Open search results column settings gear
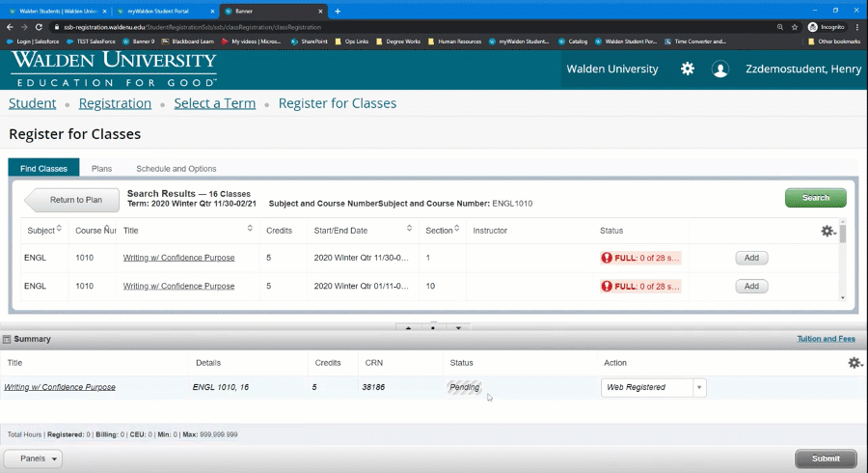Viewport: 868px width, 473px height. tap(827, 231)
